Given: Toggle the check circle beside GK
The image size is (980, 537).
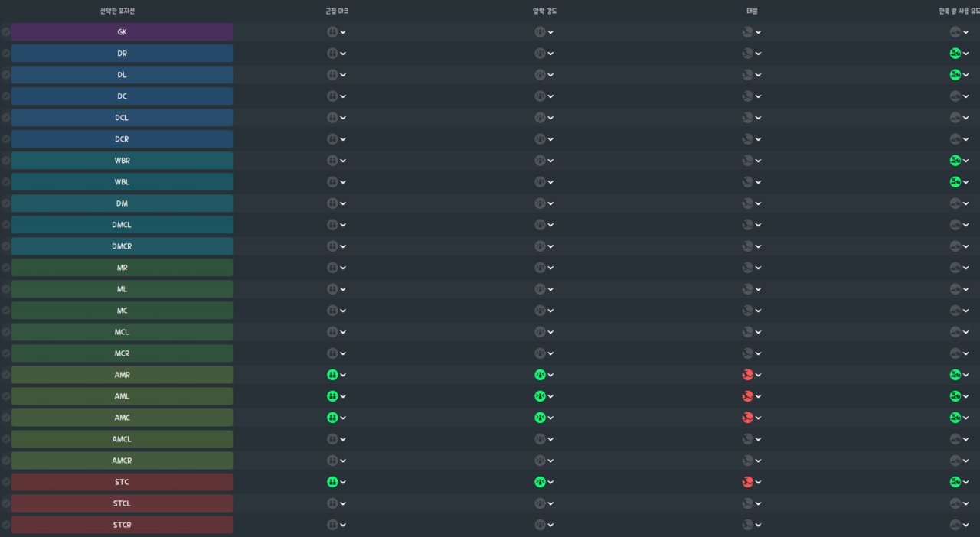Looking at the screenshot, I should (6, 32).
